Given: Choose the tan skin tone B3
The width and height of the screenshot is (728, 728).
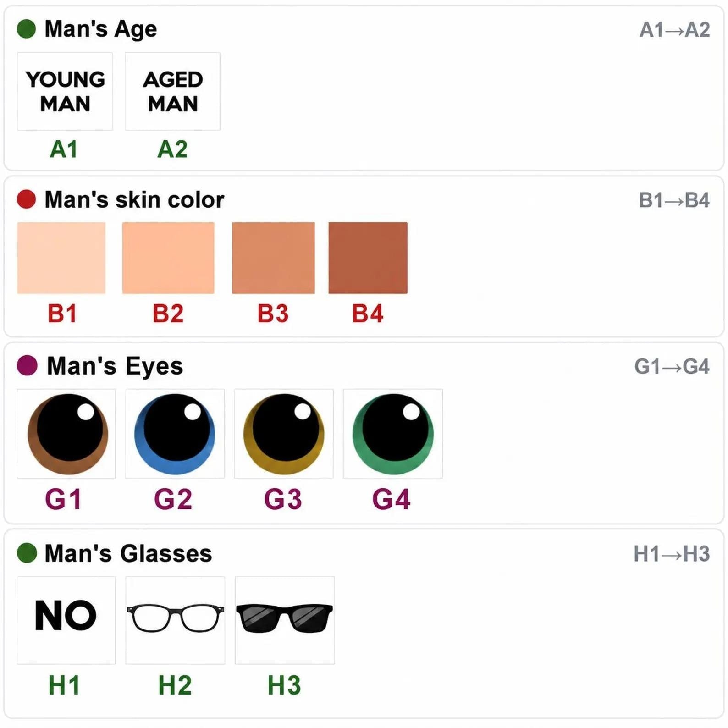Looking at the screenshot, I should click(274, 258).
